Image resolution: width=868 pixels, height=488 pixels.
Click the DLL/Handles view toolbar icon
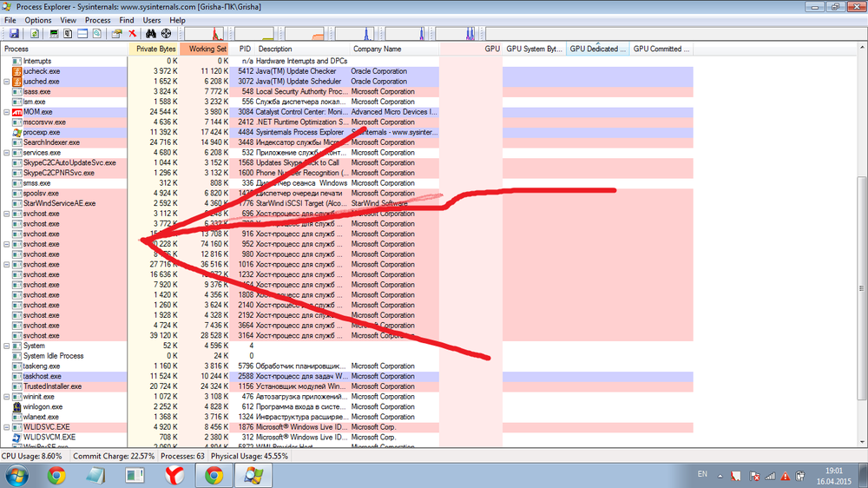(x=97, y=34)
